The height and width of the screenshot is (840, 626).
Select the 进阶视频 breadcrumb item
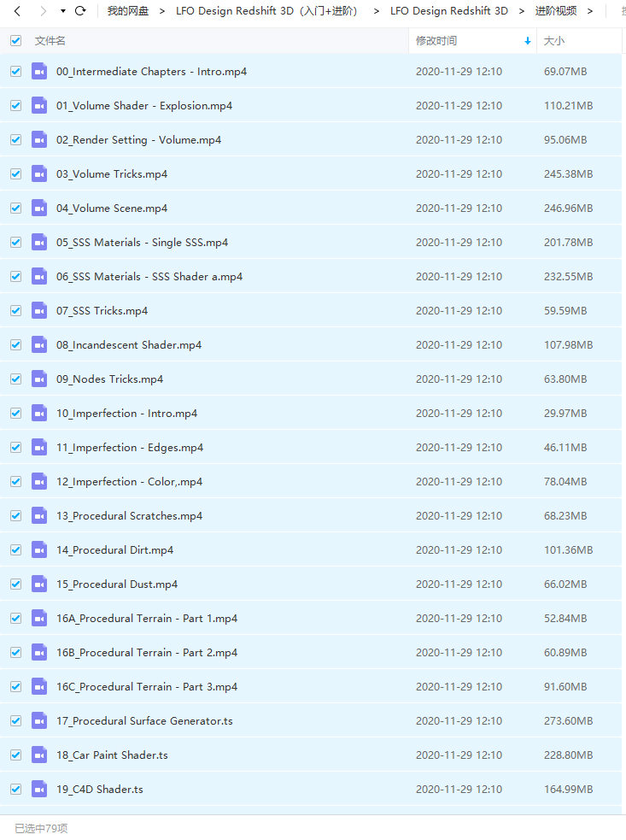pos(555,11)
